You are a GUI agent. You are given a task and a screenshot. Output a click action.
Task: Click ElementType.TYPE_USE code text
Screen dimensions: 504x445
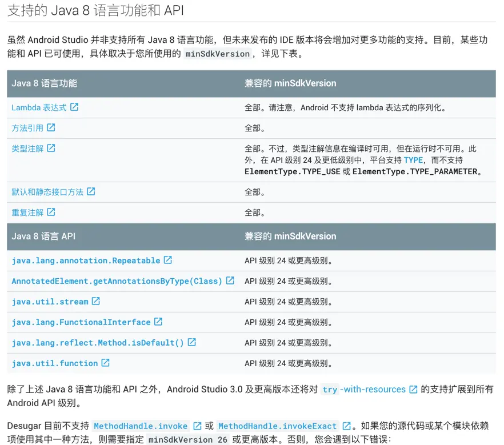[293, 171]
